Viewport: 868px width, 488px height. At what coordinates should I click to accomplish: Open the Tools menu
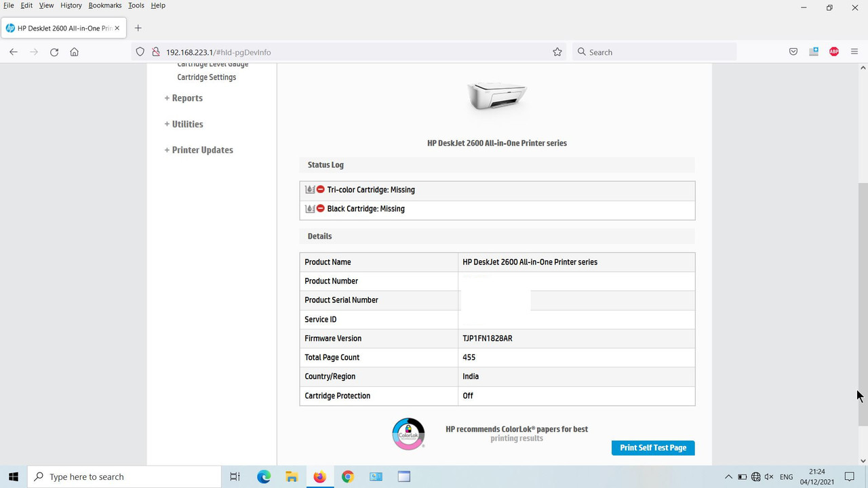tap(136, 5)
